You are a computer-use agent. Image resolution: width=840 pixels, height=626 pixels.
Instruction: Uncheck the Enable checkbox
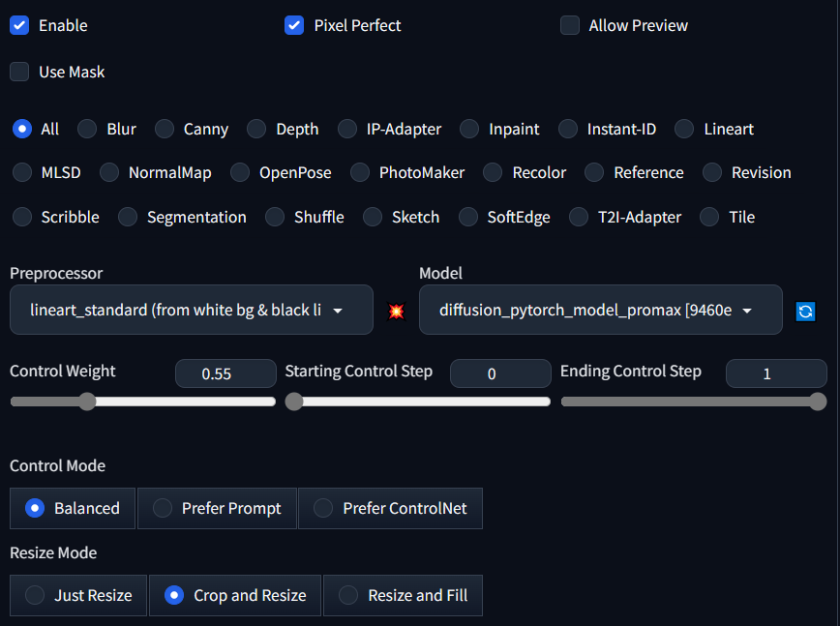(x=19, y=25)
